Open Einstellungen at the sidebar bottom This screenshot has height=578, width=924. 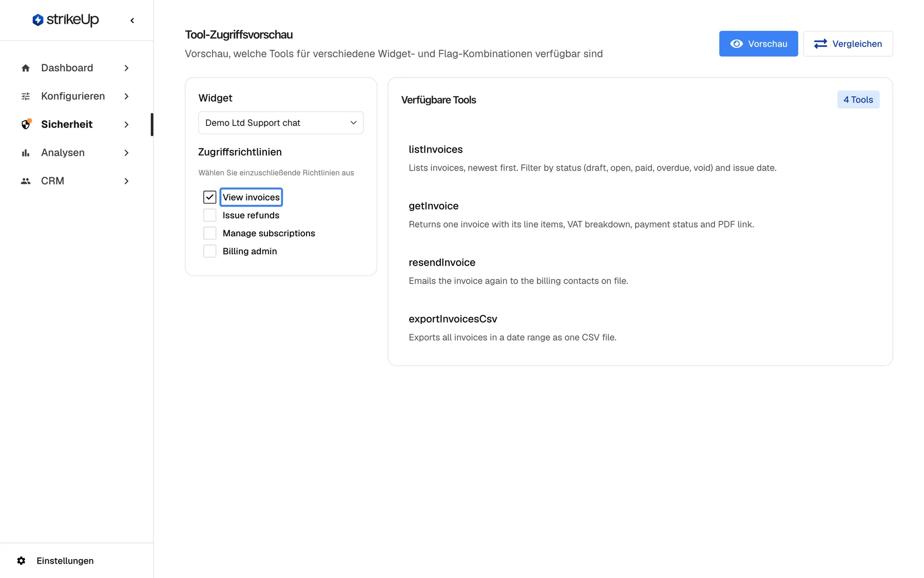tap(55, 561)
